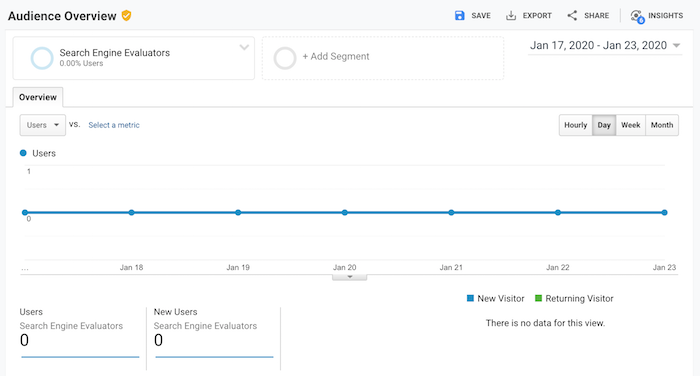The image size is (700, 376).
Task: Click the Share network icon
Action: [x=572, y=16]
